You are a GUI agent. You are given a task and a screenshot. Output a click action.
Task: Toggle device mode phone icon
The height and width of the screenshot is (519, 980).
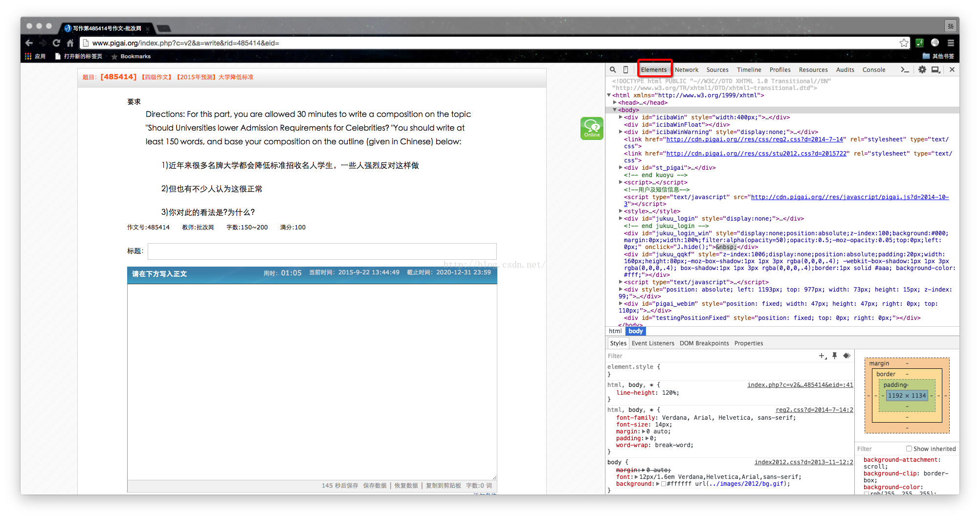pyautogui.click(x=625, y=70)
